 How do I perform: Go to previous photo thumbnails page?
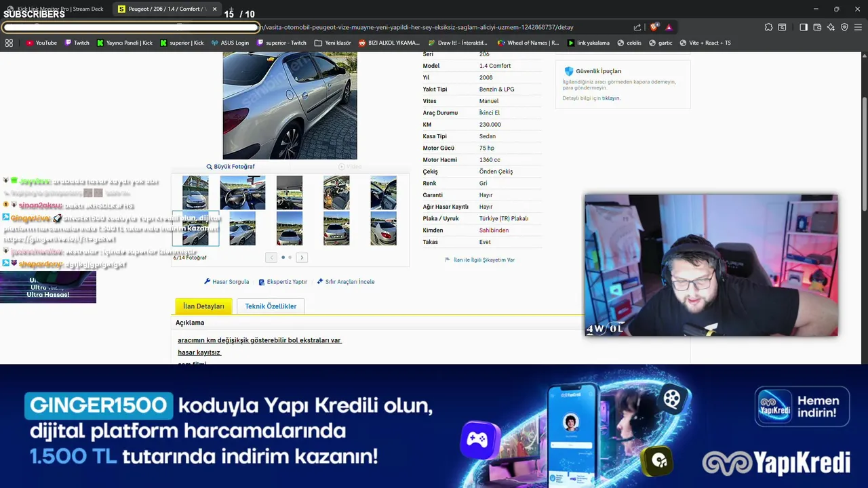(271, 258)
